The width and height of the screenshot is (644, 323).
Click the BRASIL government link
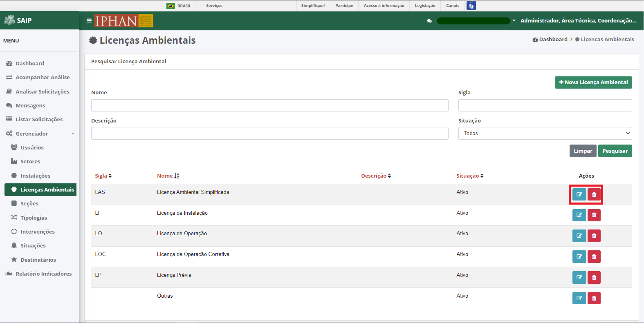point(184,6)
